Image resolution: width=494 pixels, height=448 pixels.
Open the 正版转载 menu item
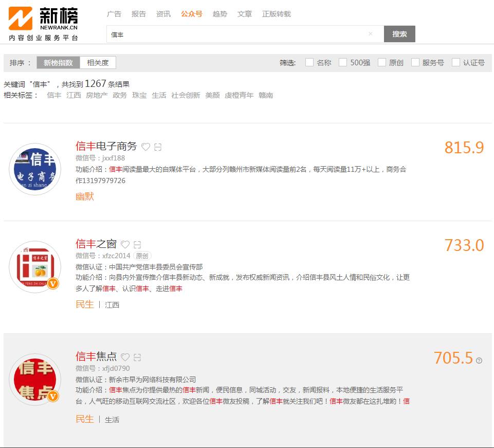(276, 14)
